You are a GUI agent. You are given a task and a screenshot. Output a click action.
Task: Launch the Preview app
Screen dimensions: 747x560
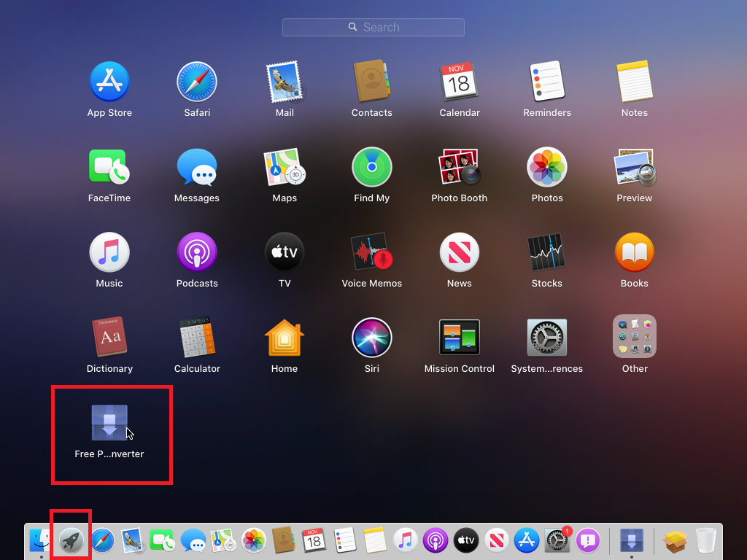pos(635,167)
